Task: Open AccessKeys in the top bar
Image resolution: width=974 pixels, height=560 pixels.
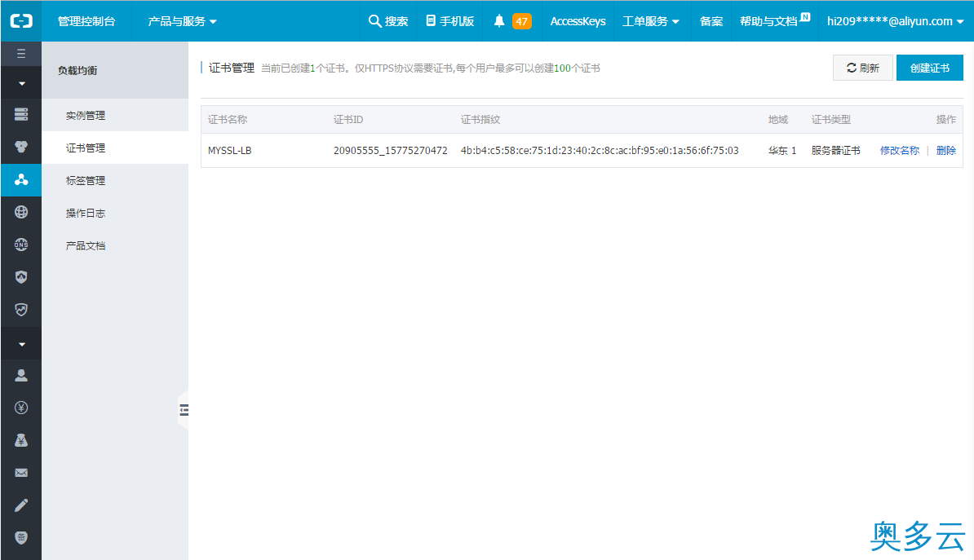Action: [578, 21]
